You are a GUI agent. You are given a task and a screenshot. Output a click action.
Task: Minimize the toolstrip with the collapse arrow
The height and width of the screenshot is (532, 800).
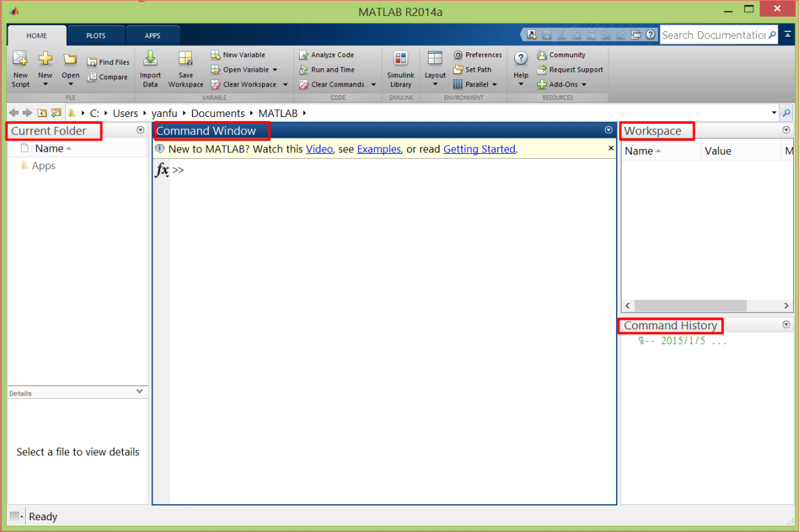(787, 33)
